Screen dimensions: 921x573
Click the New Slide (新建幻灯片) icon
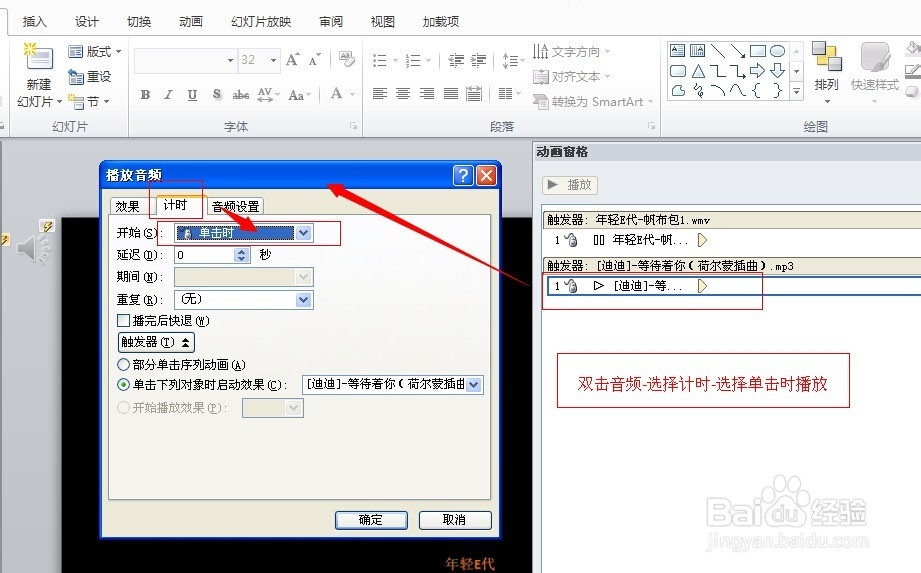tap(39, 58)
